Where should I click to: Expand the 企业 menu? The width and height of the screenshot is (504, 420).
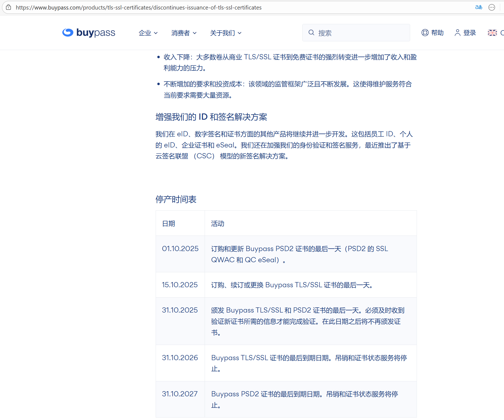click(x=148, y=33)
